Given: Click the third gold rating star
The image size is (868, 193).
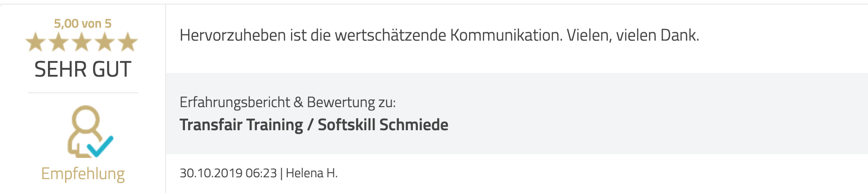Looking at the screenshot, I should (82, 42).
